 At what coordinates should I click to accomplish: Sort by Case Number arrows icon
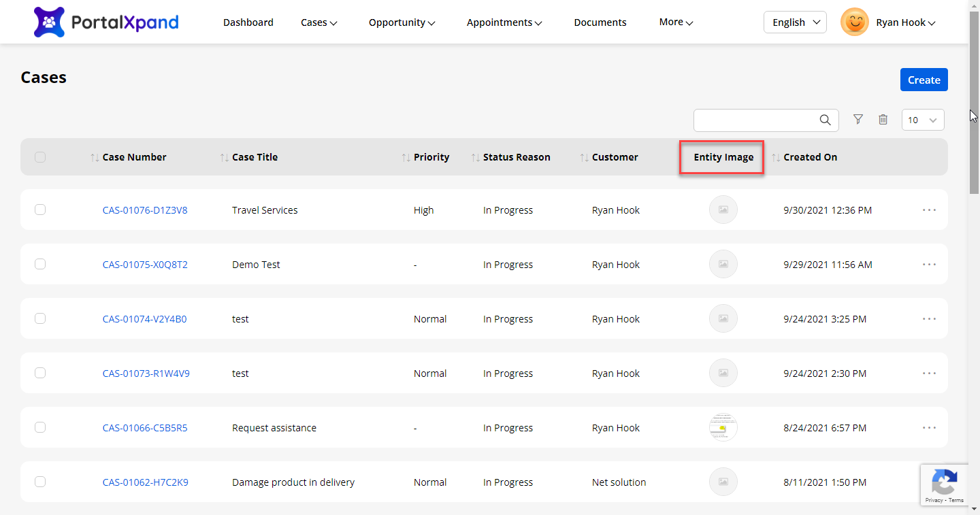95,157
